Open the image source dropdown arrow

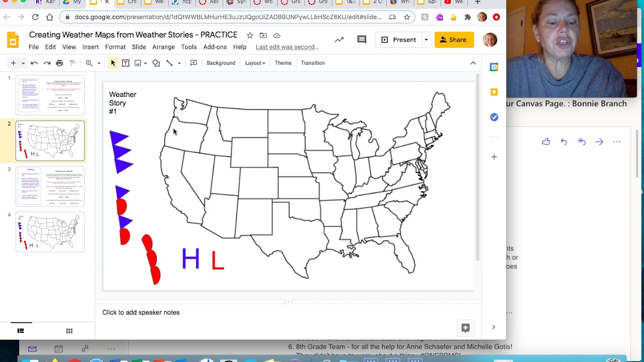(x=145, y=63)
